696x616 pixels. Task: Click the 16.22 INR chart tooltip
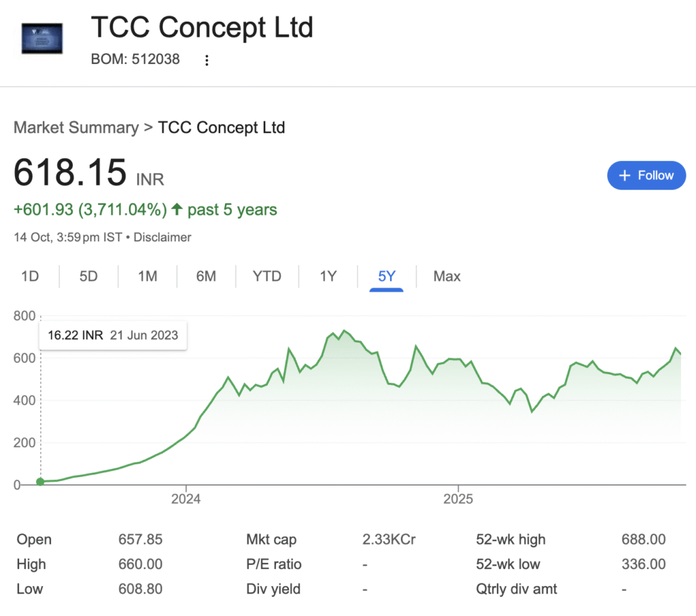click(x=113, y=335)
